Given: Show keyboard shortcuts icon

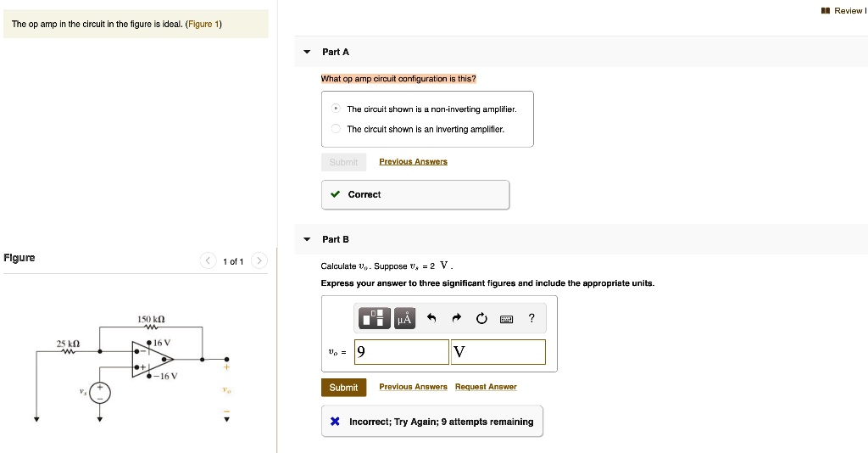Looking at the screenshot, I should (507, 319).
